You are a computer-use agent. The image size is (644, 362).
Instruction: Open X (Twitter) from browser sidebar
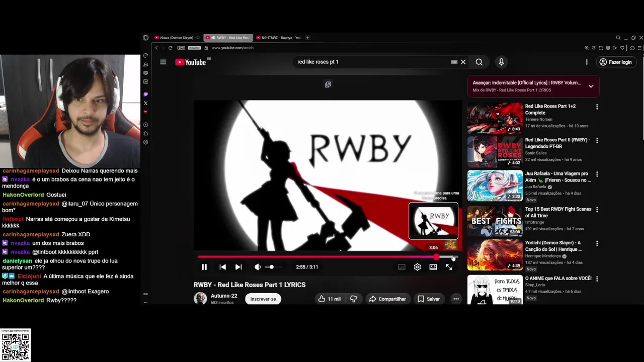146,103
